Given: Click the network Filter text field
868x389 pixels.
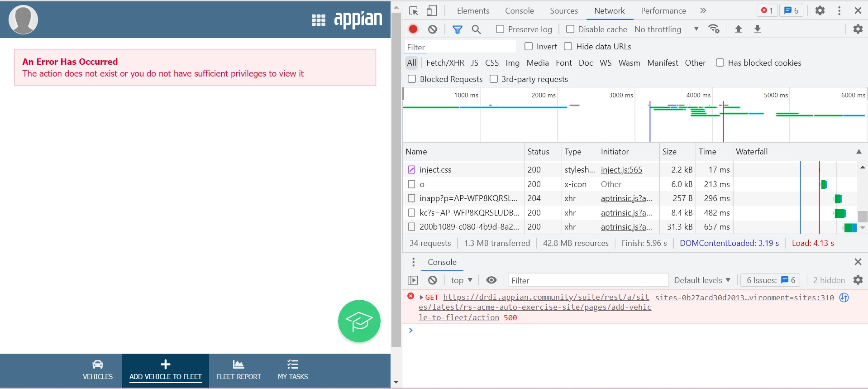Looking at the screenshot, I should (460, 47).
